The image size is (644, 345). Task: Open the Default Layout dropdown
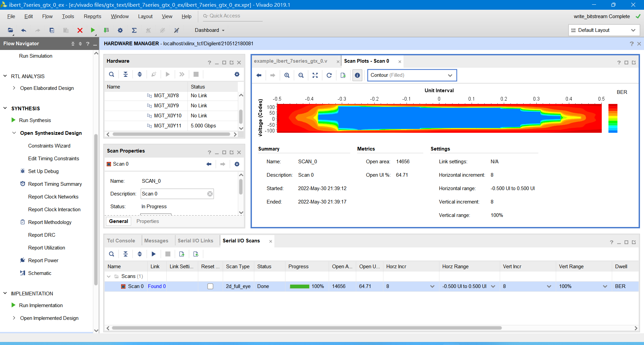tap(604, 30)
